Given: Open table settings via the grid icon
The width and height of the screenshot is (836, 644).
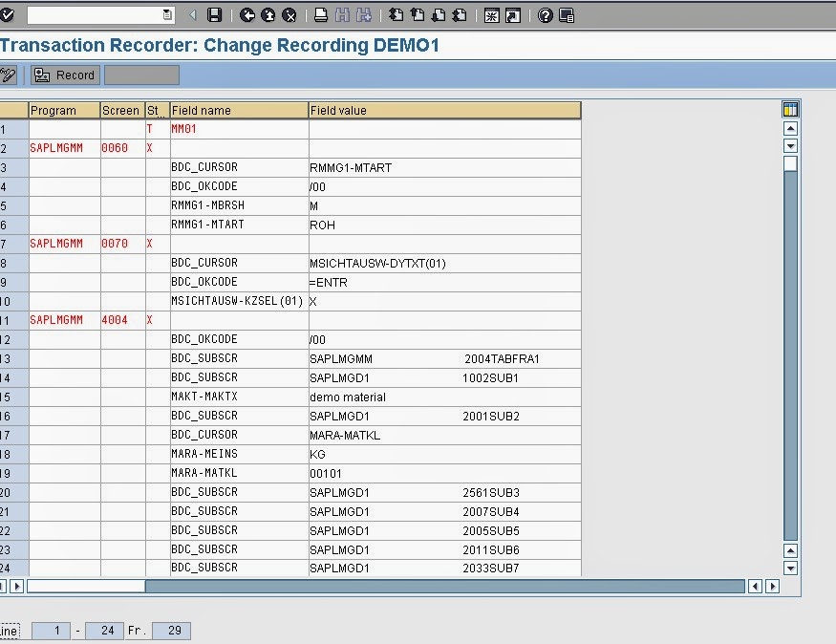Looking at the screenshot, I should point(788,110).
